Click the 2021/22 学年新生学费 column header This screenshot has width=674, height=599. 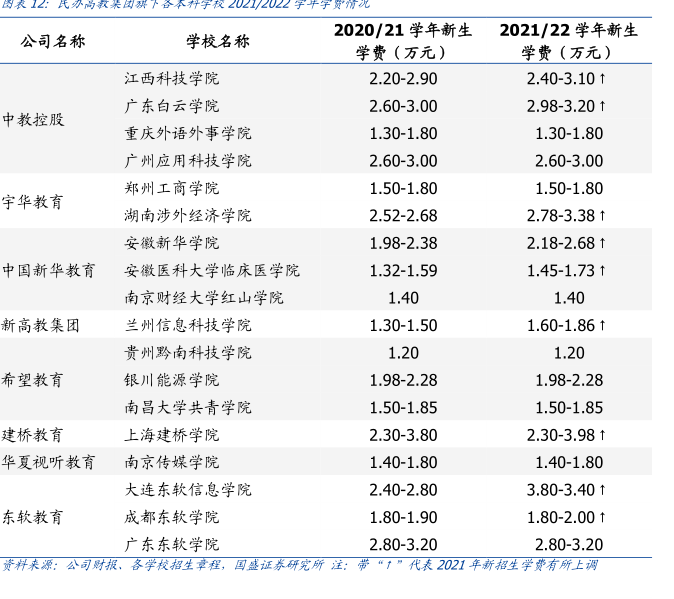[x=568, y=41]
